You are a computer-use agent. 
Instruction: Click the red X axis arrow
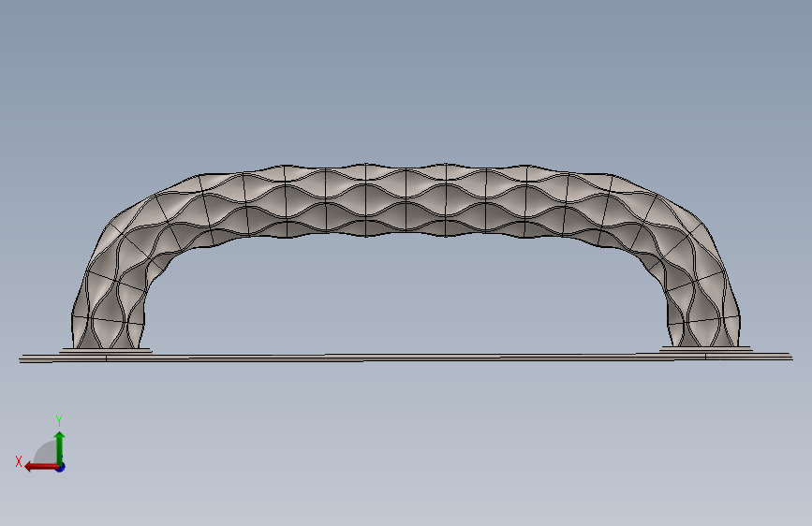(x=41, y=467)
